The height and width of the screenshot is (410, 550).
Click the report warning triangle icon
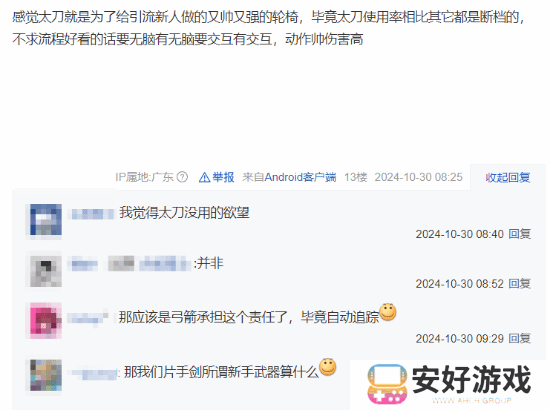[204, 177]
